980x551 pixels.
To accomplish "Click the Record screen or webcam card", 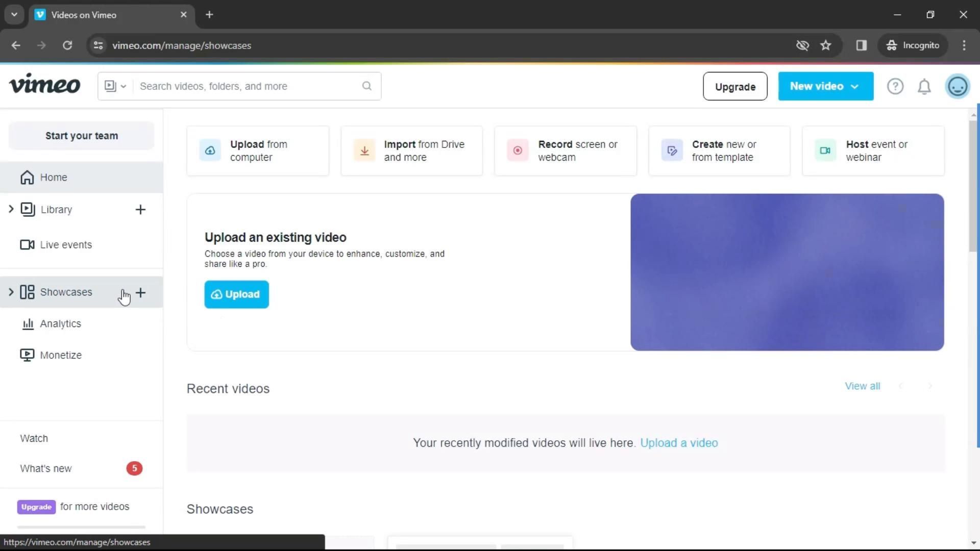I will [565, 151].
